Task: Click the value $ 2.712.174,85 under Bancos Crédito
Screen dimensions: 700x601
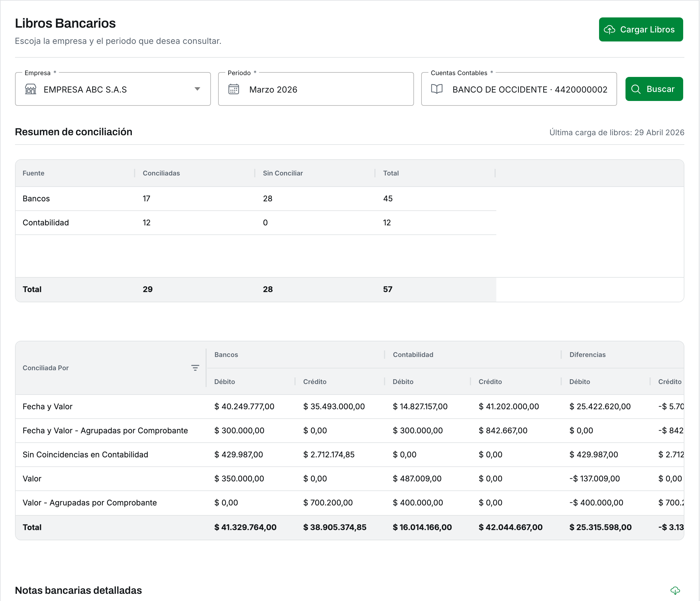Action: tap(329, 455)
